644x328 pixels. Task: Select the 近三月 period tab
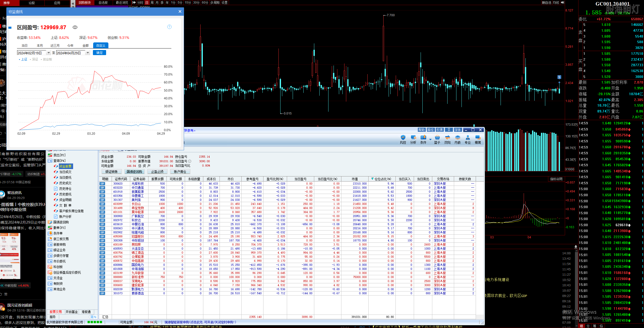pyautogui.click(x=55, y=45)
